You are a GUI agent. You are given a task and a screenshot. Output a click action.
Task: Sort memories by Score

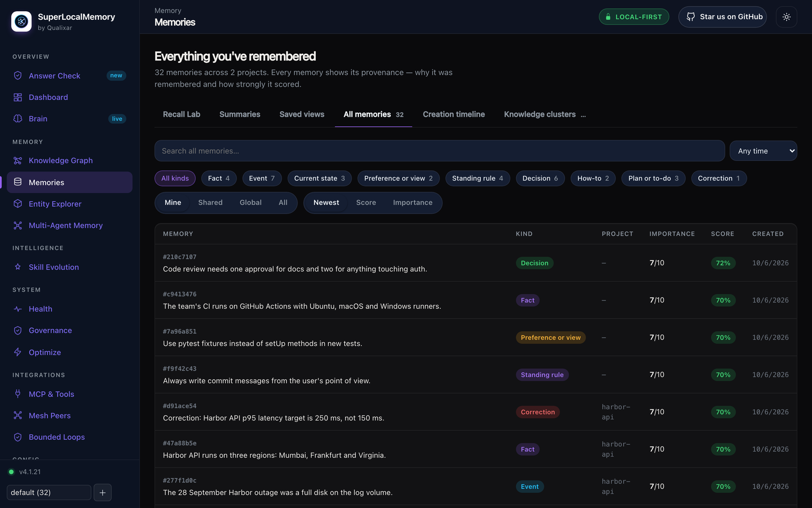[x=366, y=203]
